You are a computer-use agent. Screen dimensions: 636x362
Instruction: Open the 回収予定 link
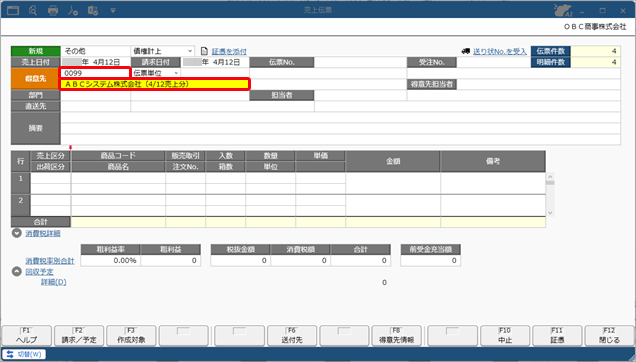pos(39,272)
